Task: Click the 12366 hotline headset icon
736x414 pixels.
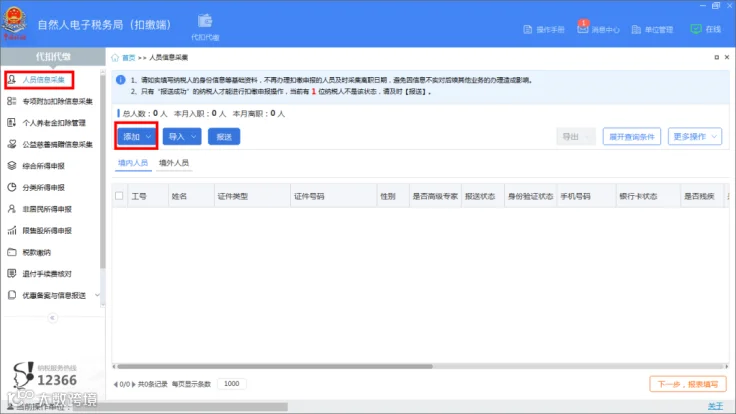Action: (x=23, y=375)
